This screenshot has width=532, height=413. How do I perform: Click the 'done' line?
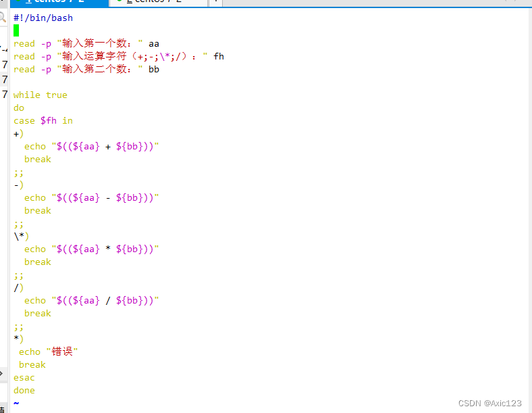coord(24,391)
